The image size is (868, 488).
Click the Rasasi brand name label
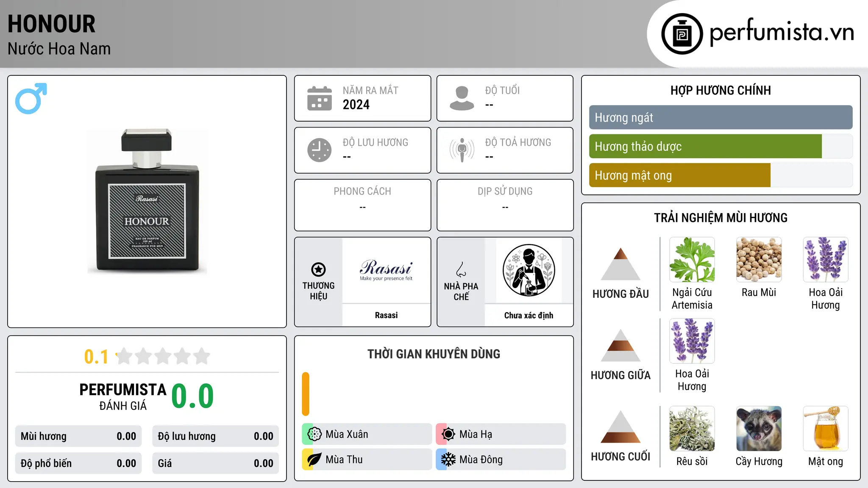[386, 315]
